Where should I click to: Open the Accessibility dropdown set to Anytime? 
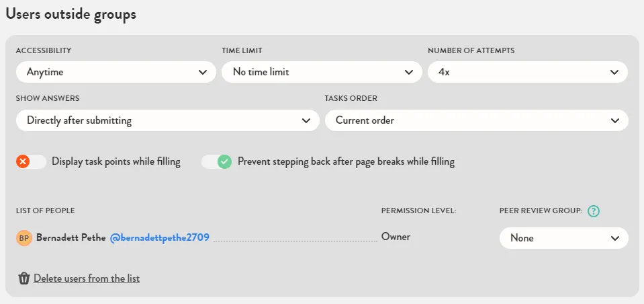(x=116, y=72)
